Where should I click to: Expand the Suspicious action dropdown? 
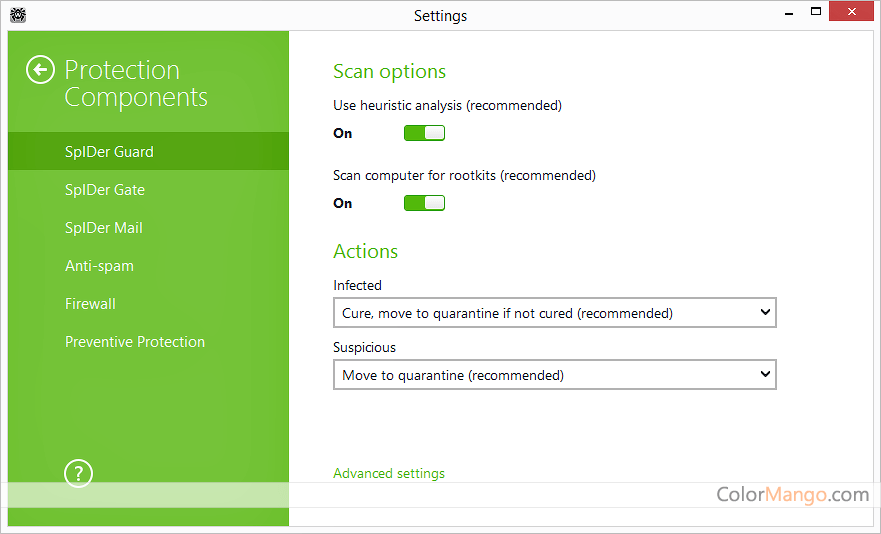554,375
